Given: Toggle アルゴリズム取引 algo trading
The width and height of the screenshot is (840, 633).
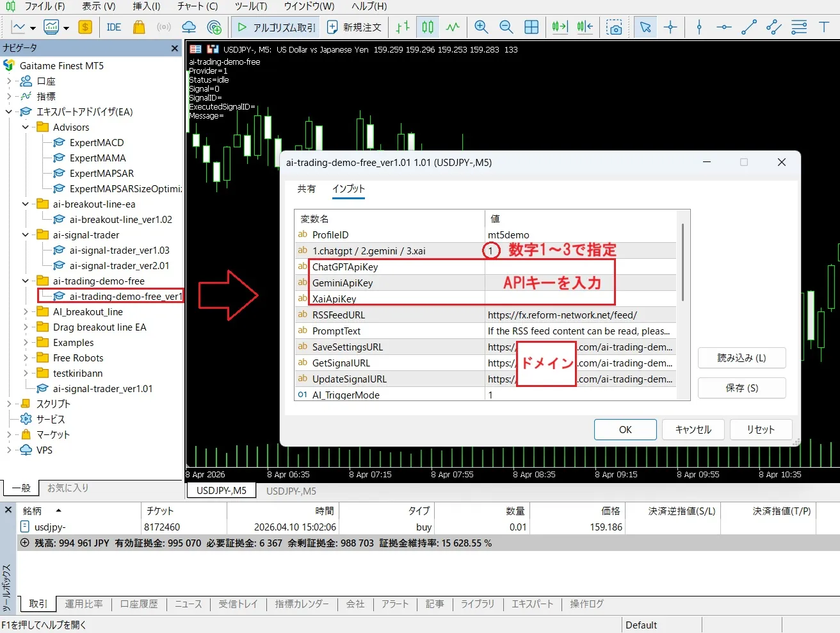Looking at the screenshot, I should (x=277, y=27).
